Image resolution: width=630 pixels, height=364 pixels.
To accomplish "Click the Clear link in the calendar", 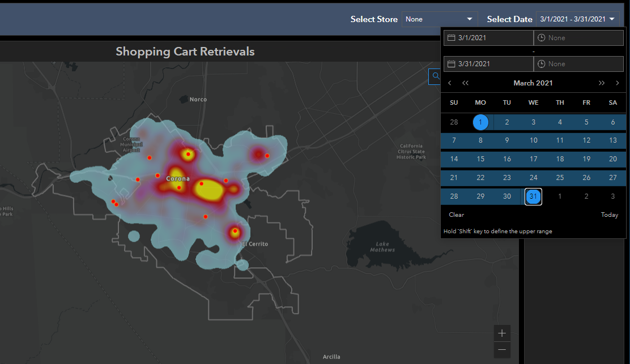I will [x=456, y=215].
